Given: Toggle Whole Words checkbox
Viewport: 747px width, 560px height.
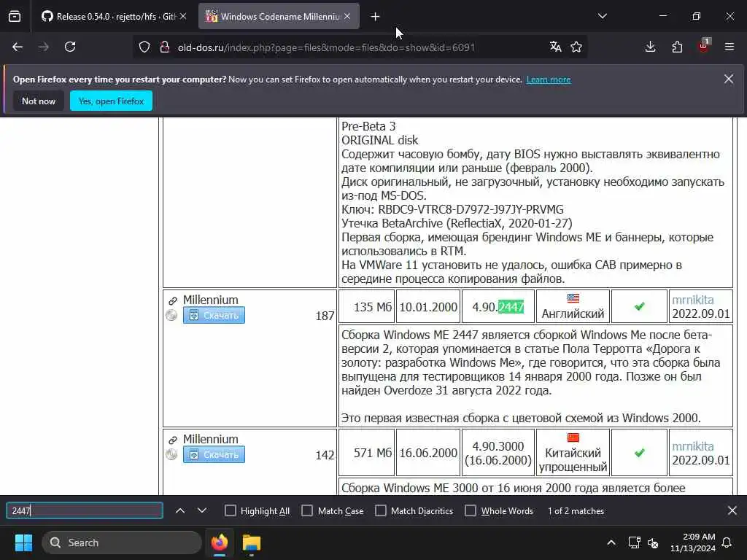Looking at the screenshot, I should coord(471,510).
